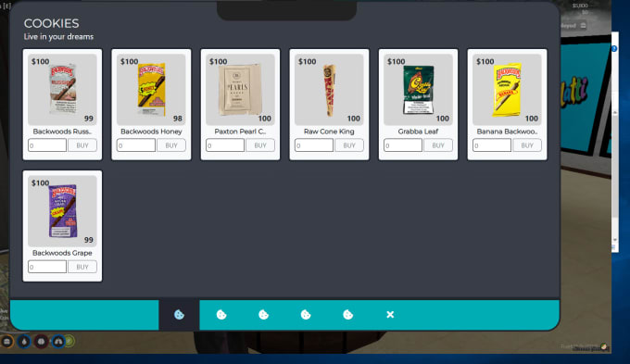Click the Backwoods Grape product image
Image resolution: width=630 pixels, height=364 pixels.
[63, 211]
